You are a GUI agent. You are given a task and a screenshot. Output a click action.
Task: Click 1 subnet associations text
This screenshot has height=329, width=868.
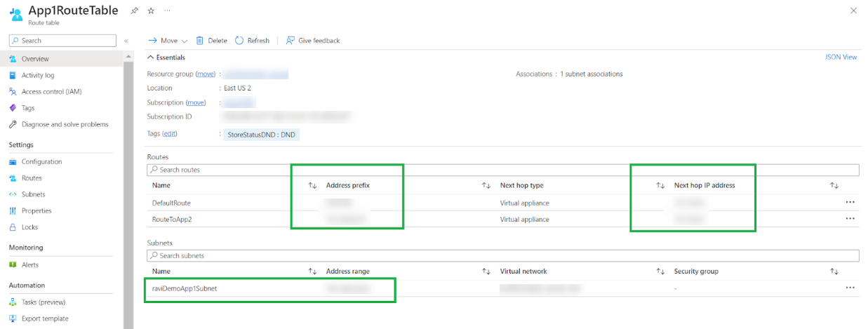click(591, 74)
